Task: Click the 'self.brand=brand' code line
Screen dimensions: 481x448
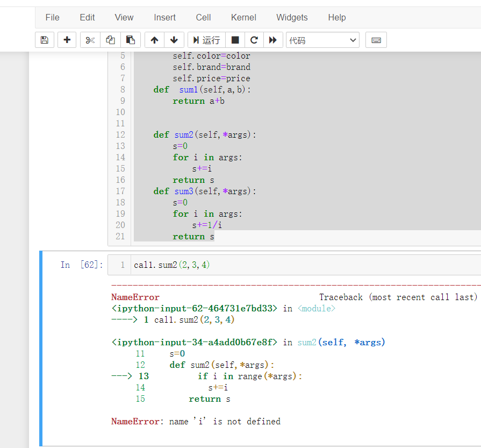Action: coord(211,67)
